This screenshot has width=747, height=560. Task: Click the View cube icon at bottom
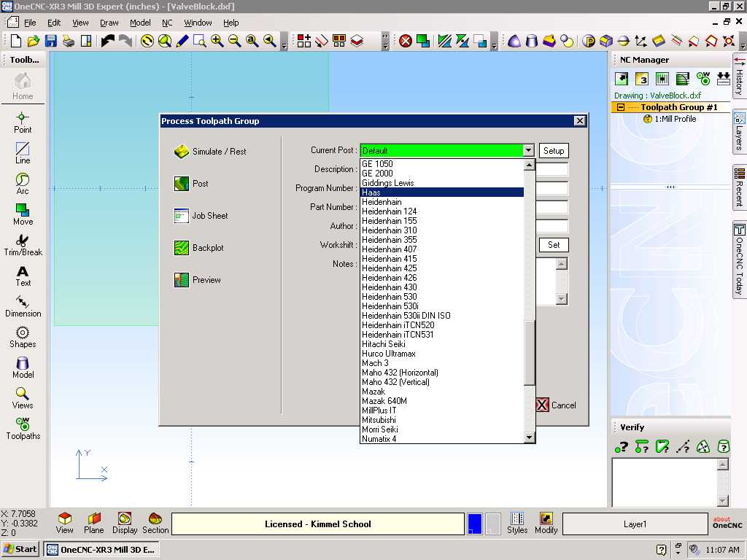pos(65,524)
